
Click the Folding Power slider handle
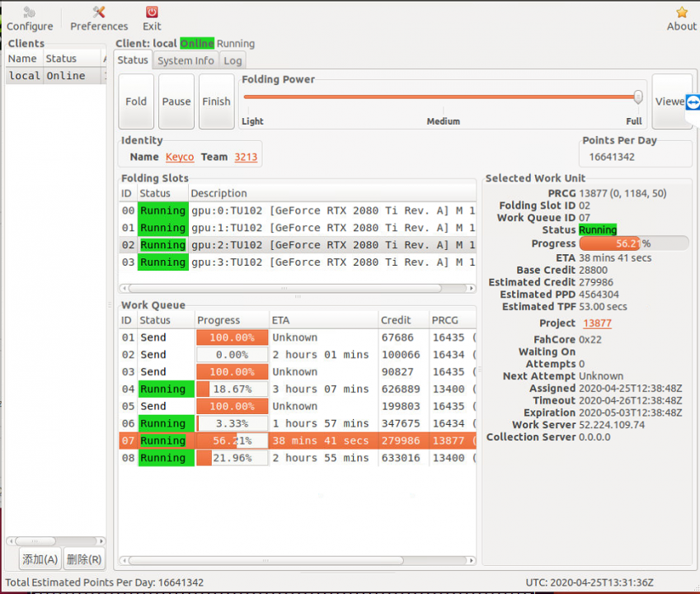(x=638, y=97)
